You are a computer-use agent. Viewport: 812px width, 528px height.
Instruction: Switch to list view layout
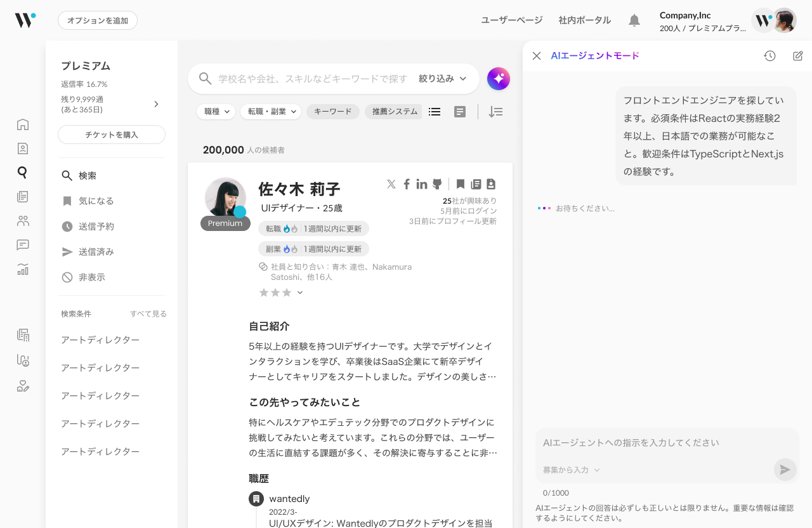[x=435, y=112]
